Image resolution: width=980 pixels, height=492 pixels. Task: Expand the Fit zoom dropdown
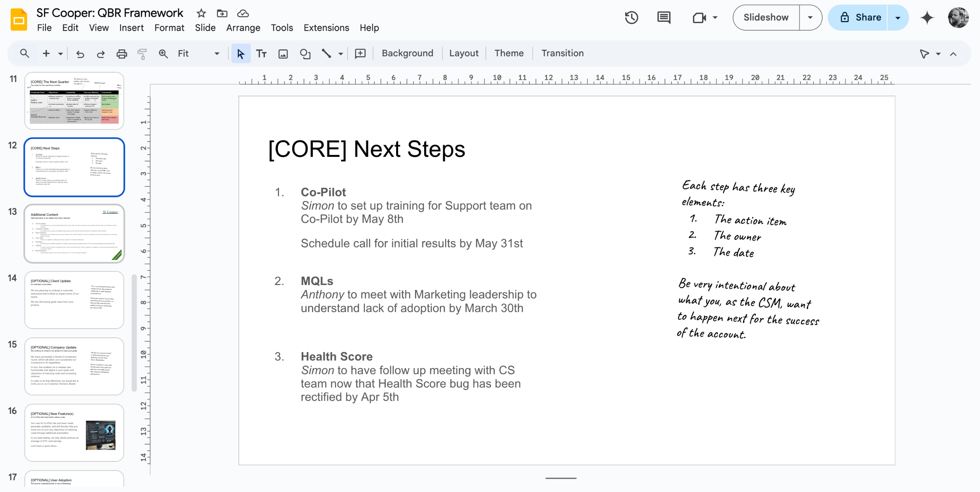217,54
